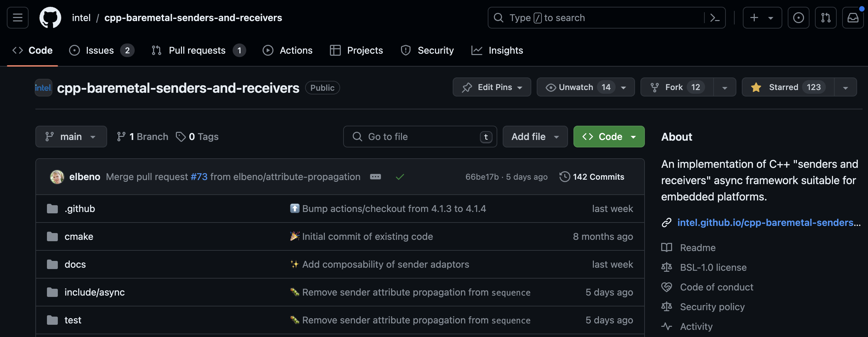Click the docs folder icon
868x337 pixels.
[52, 264]
